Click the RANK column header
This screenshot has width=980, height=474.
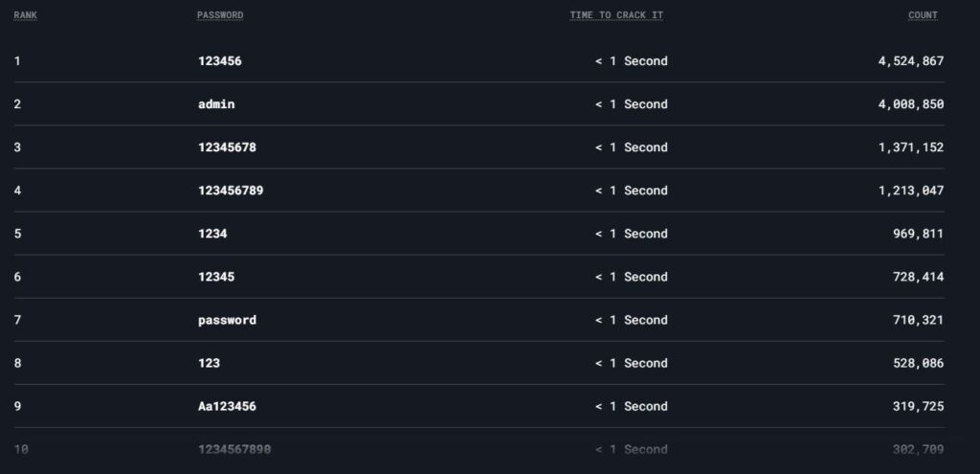tap(26, 15)
